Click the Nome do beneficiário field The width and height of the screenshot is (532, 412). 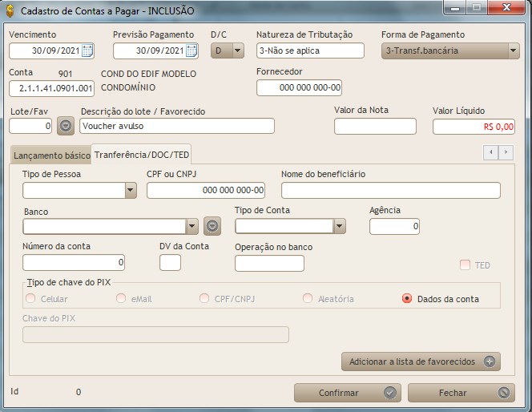390,190
